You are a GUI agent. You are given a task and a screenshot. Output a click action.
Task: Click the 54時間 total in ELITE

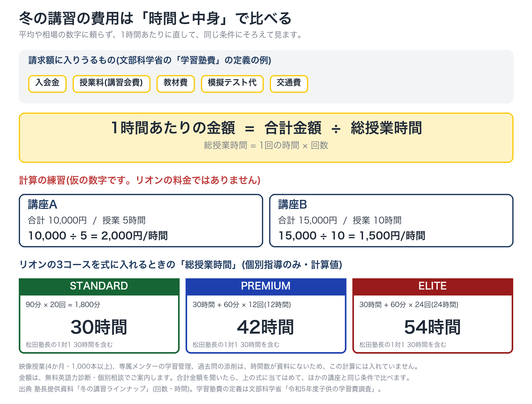pos(432,327)
